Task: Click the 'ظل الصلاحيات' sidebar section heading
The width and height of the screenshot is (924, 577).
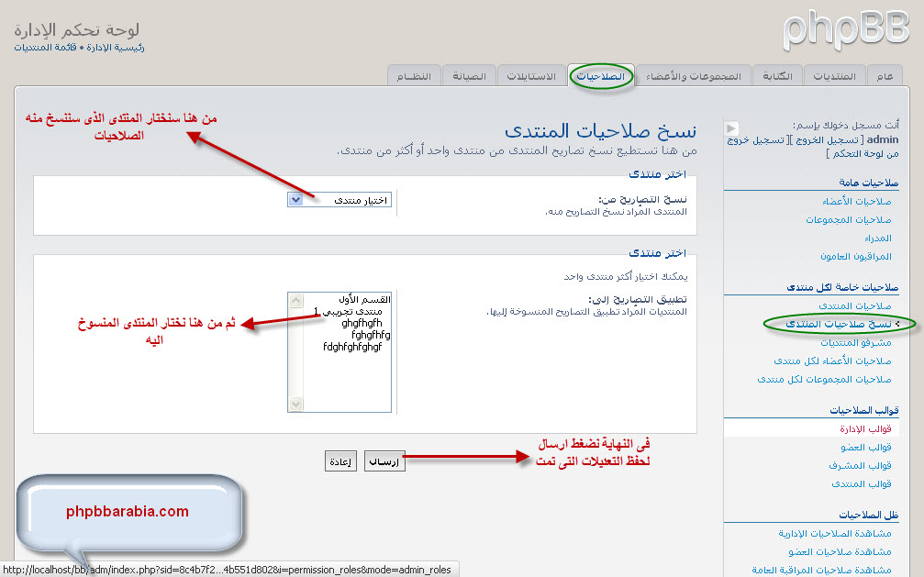Action: tap(869, 516)
